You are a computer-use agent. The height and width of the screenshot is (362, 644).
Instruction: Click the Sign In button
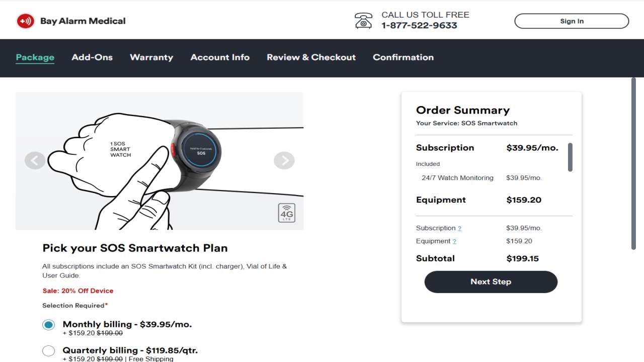(x=572, y=21)
